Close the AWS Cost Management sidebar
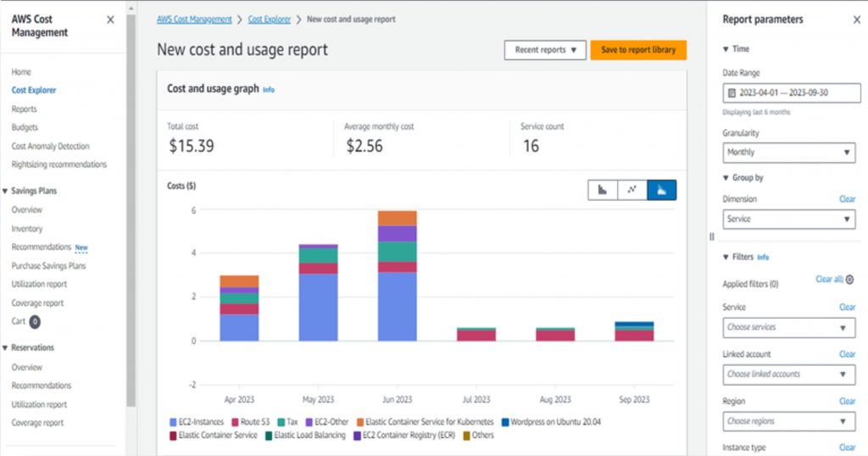 [110, 20]
